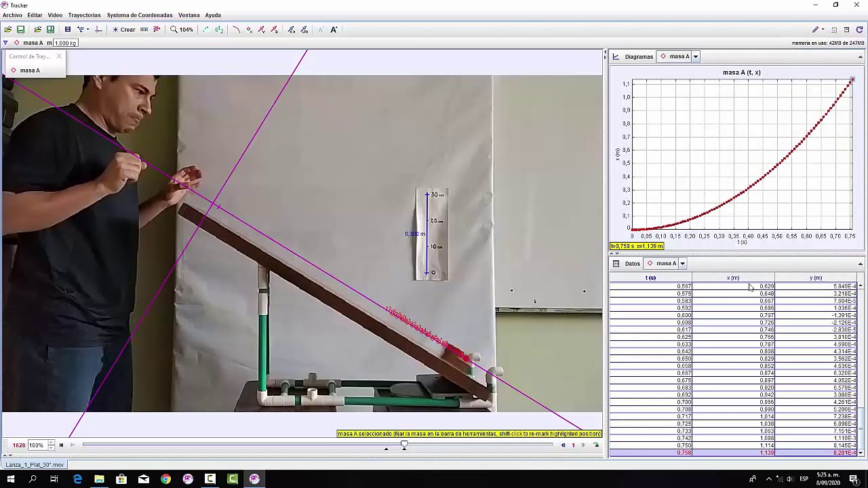
Task: Toggle the paths visibility icon
Action: coord(236,30)
